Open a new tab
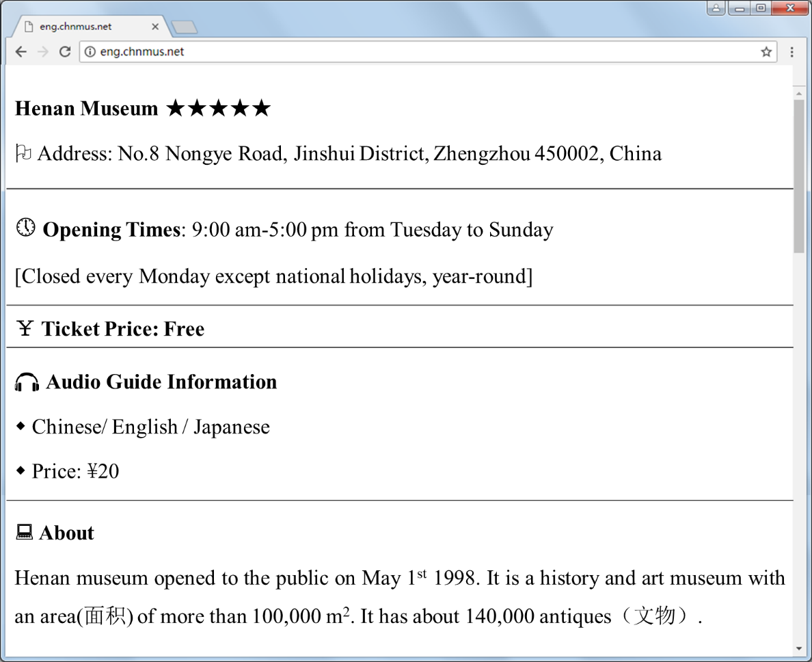The image size is (812, 662). click(184, 27)
